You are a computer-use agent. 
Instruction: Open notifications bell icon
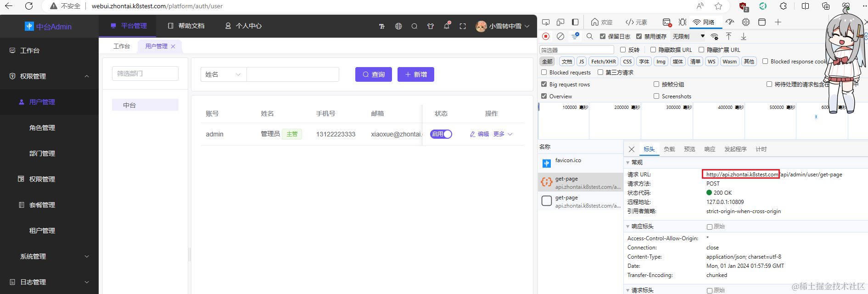(447, 26)
